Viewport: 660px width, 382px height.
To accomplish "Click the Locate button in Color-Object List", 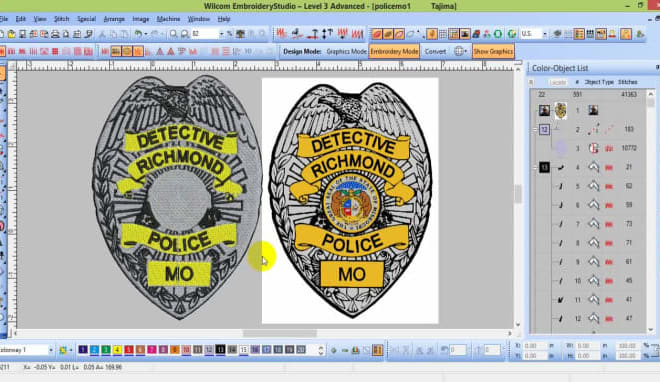I will tap(557, 82).
